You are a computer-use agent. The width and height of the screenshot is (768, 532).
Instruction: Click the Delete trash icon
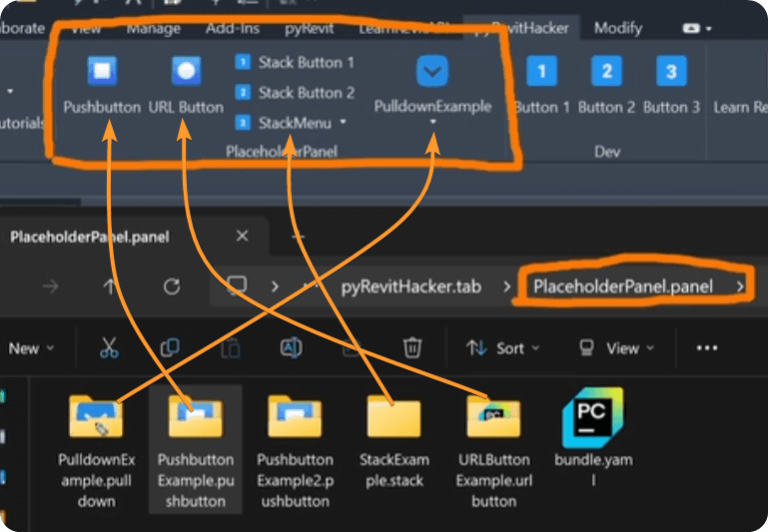(x=411, y=348)
